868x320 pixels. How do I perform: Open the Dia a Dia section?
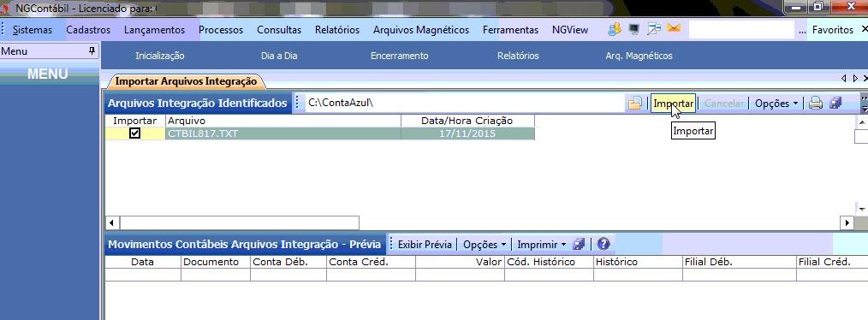tap(280, 56)
